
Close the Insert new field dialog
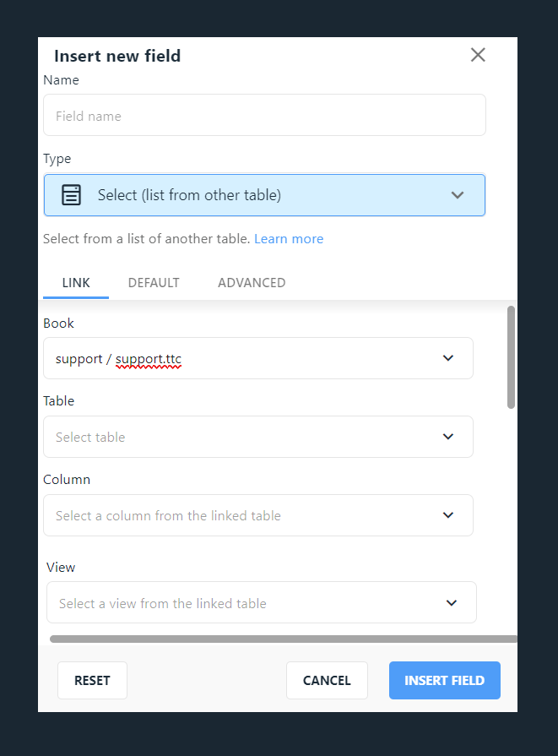[x=478, y=55]
